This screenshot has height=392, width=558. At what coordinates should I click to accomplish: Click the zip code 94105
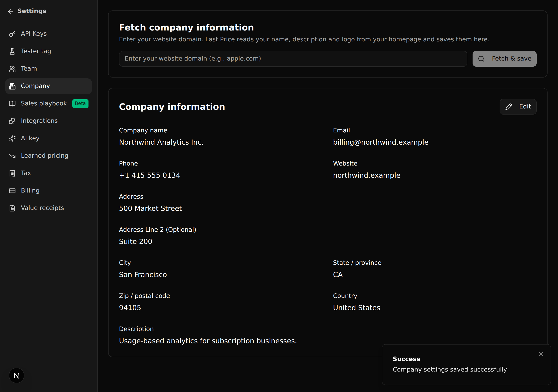[130, 308]
